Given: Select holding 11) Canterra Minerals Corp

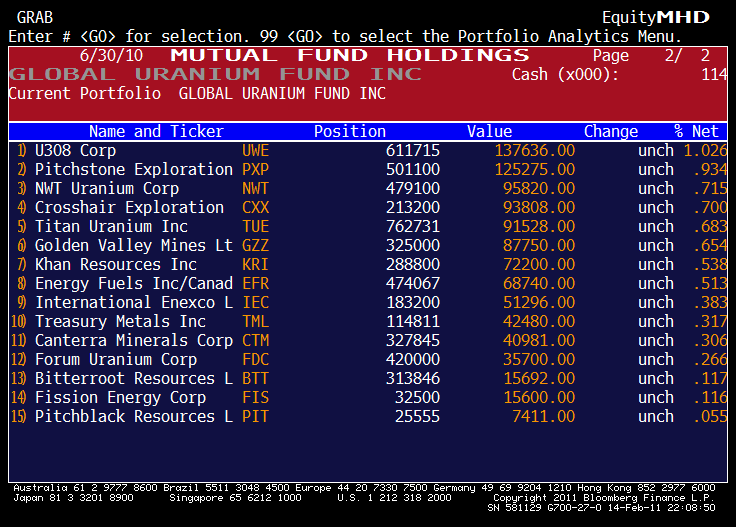Looking at the screenshot, I should 368,341.
